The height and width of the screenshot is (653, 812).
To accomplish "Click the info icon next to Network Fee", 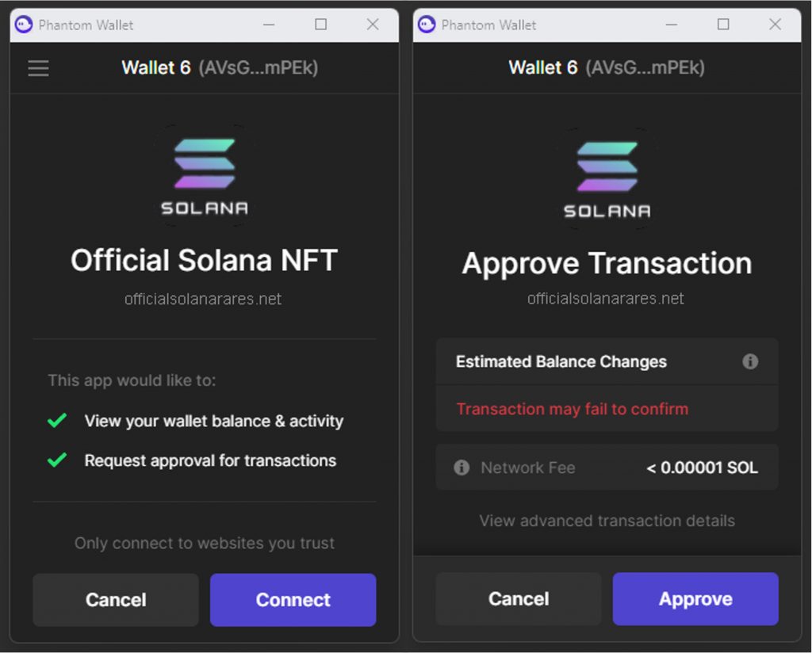I will click(x=462, y=468).
